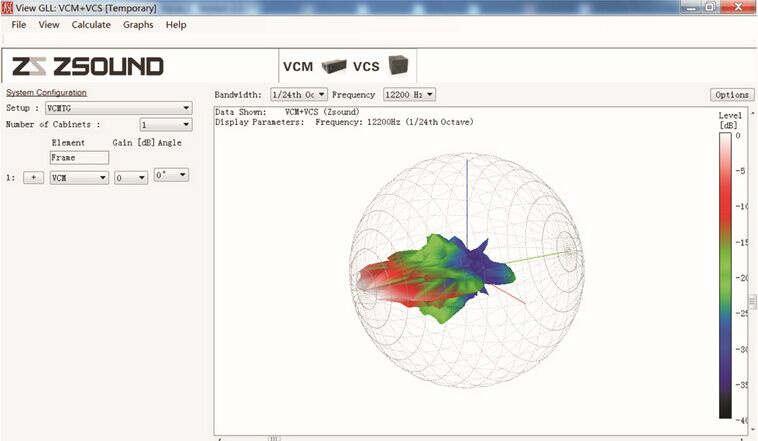Open the Help menu
The image size is (758, 441).
(x=176, y=25)
